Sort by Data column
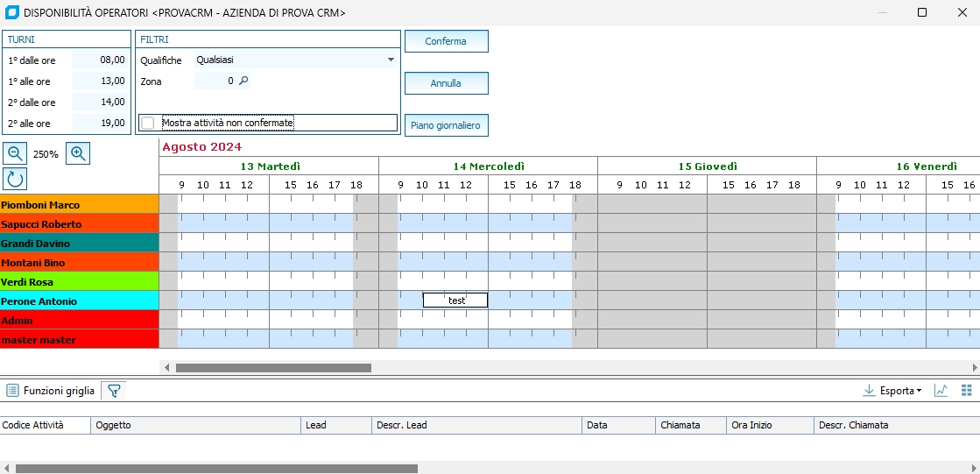Image resolution: width=980 pixels, height=474 pixels. click(619, 425)
